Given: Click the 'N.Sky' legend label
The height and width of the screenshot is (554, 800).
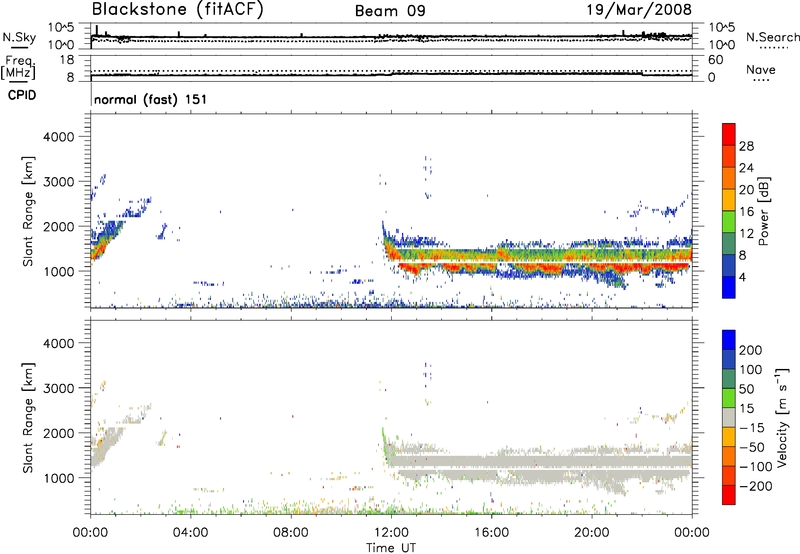Looking at the screenshot, I should pos(19,37).
